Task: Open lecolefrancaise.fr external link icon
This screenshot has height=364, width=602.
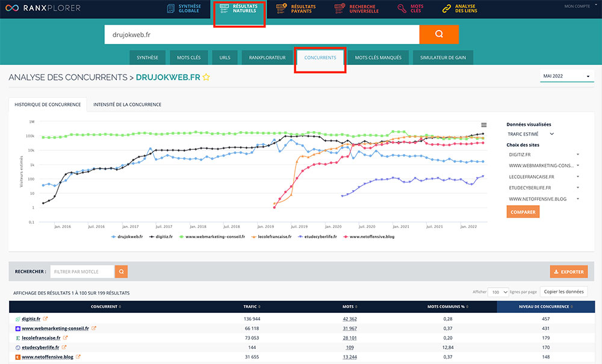Action: pyautogui.click(x=65, y=338)
